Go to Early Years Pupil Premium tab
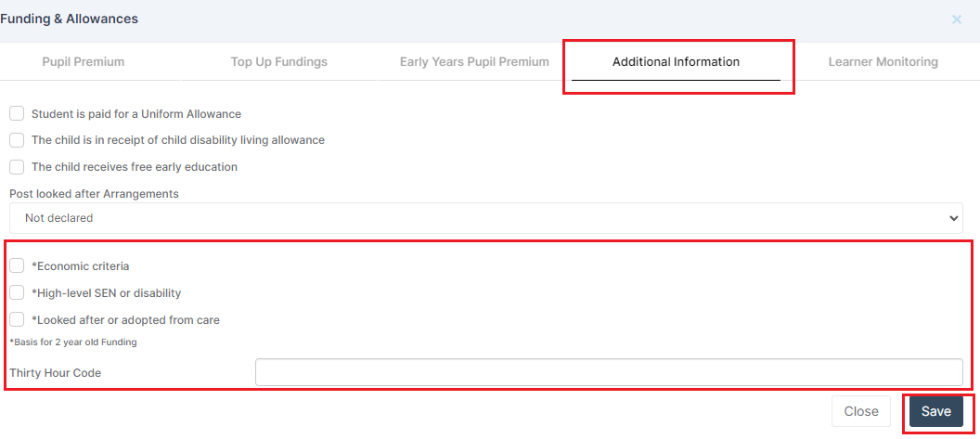The image size is (980, 439). tap(474, 62)
